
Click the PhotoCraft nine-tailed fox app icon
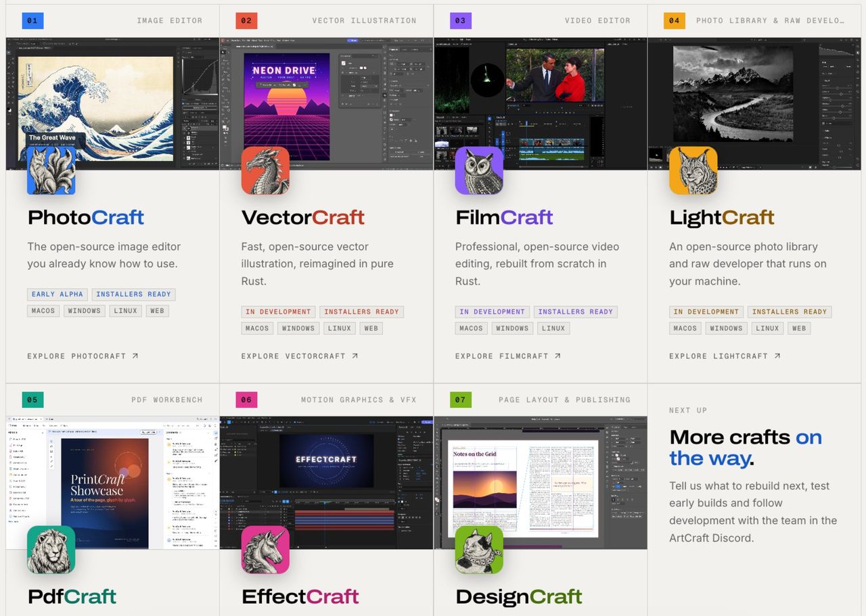point(51,171)
